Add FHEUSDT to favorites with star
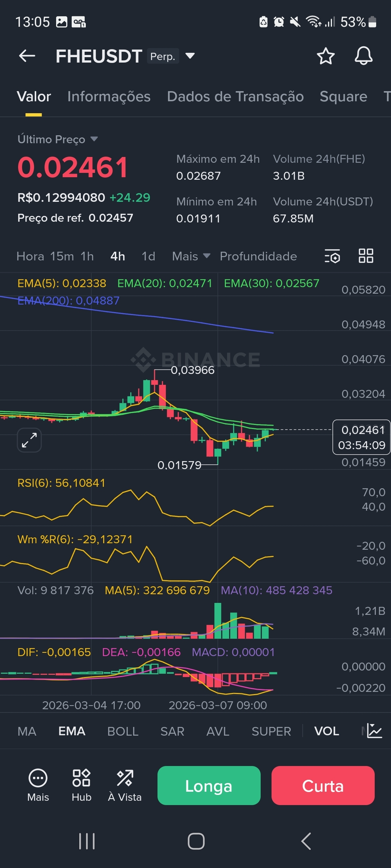391x868 pixels. 325,56
